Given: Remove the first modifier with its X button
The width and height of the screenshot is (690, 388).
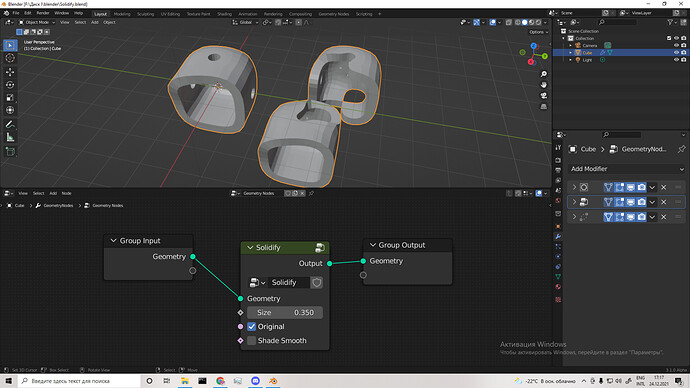Looking at the screenshot, I should pyautogui.click(x=664, y=187).
